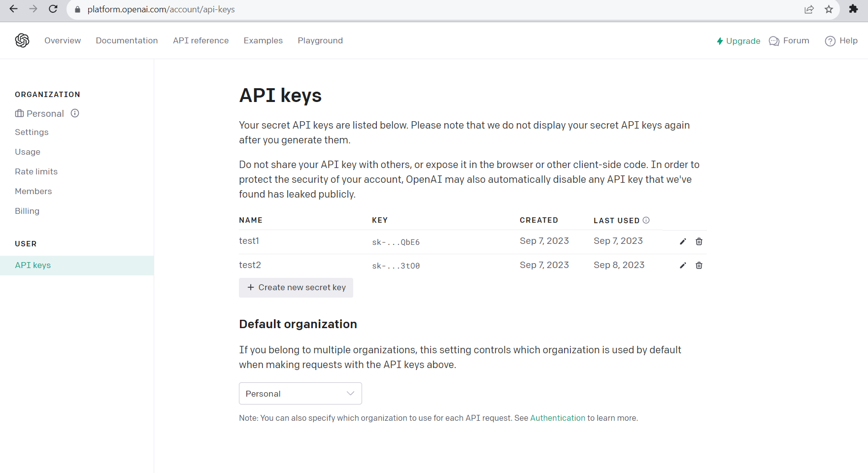Image resolution: width=868 pixels, height=473 pixels.
Task: Go back with the browser back arrow
Action: 13,9
